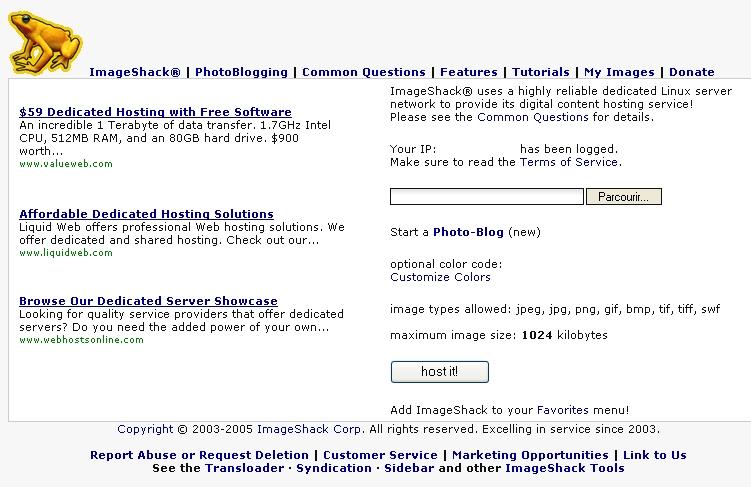Go to PhotoBlogging in the top navigation
751x487 pixels.
(x=241, y=72)
